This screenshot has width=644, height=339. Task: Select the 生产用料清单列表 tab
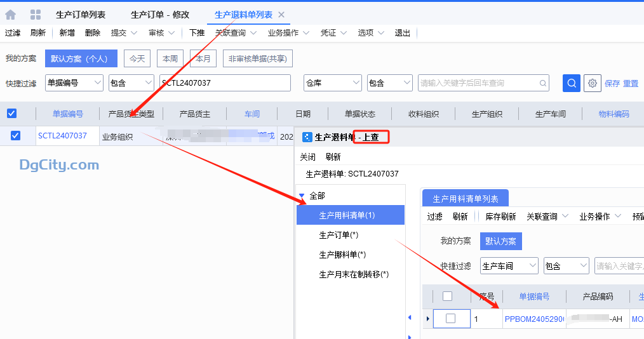coord(466,199)
